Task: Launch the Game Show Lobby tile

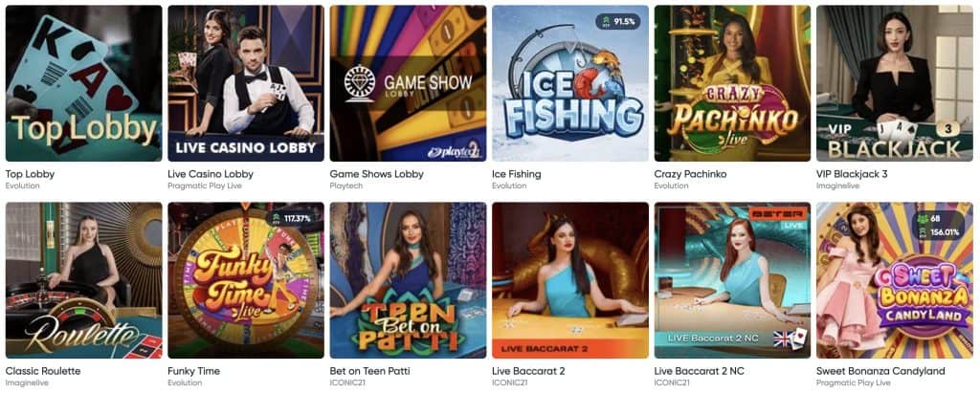Action: coord(408,83)
